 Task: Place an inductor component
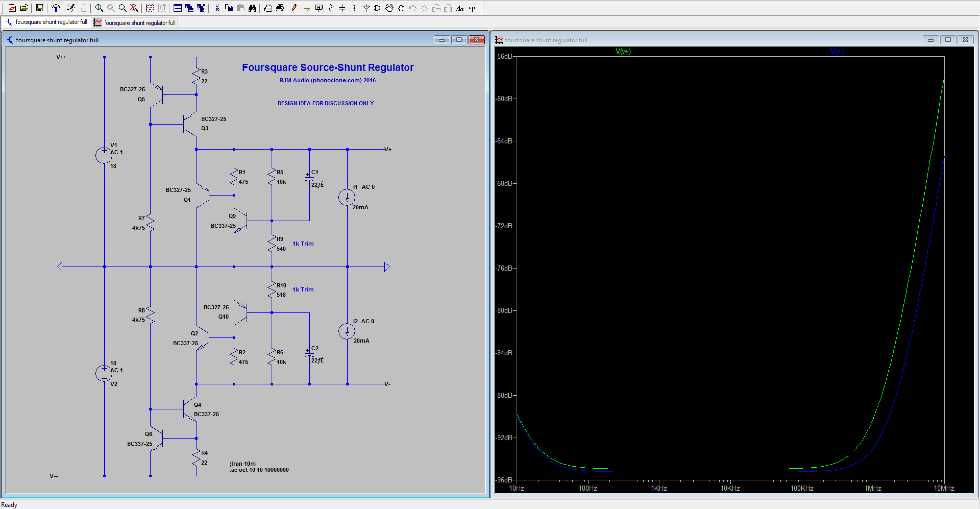click(x=354, y=8)
